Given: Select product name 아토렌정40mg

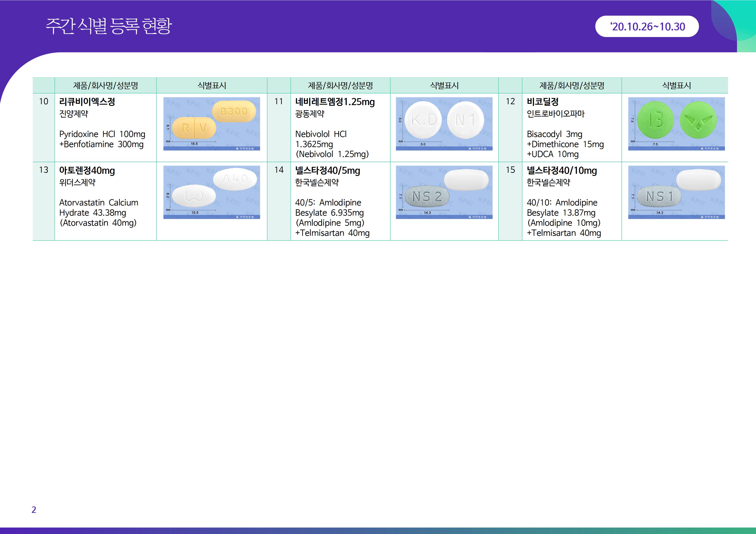Looking at the screenshot, I should (87, 171).
